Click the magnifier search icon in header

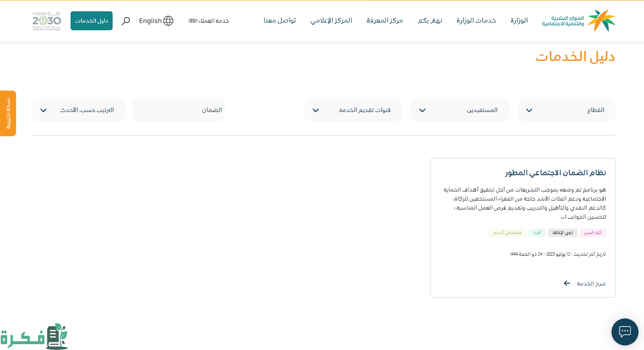coord(126,21)
